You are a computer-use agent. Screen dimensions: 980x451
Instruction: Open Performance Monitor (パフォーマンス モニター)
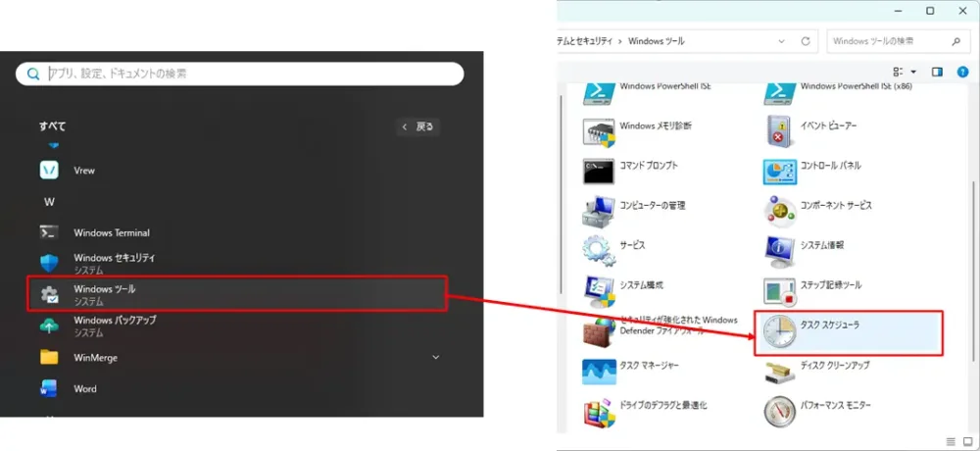click(779, 410)
